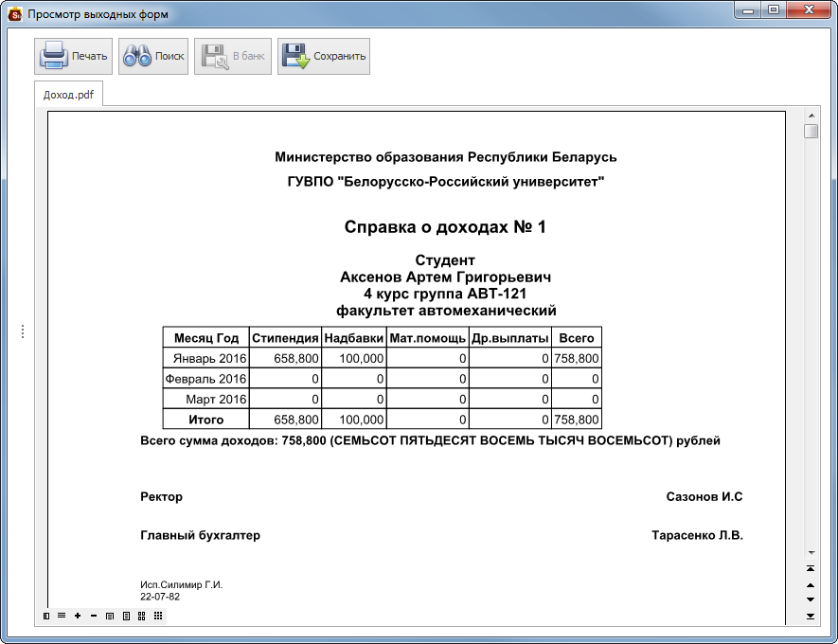Screen dimensions: 838x644
Task: Zoom out with the minus icon
Action: 94,617
